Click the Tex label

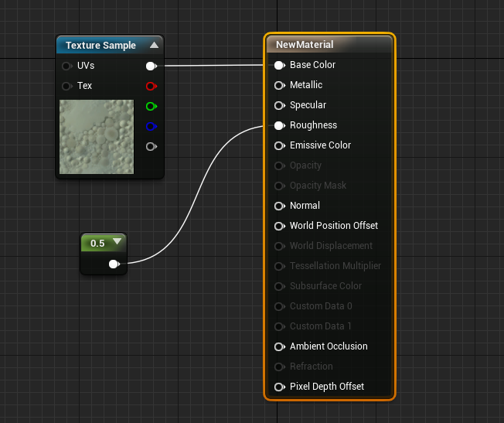click(84, 86)
